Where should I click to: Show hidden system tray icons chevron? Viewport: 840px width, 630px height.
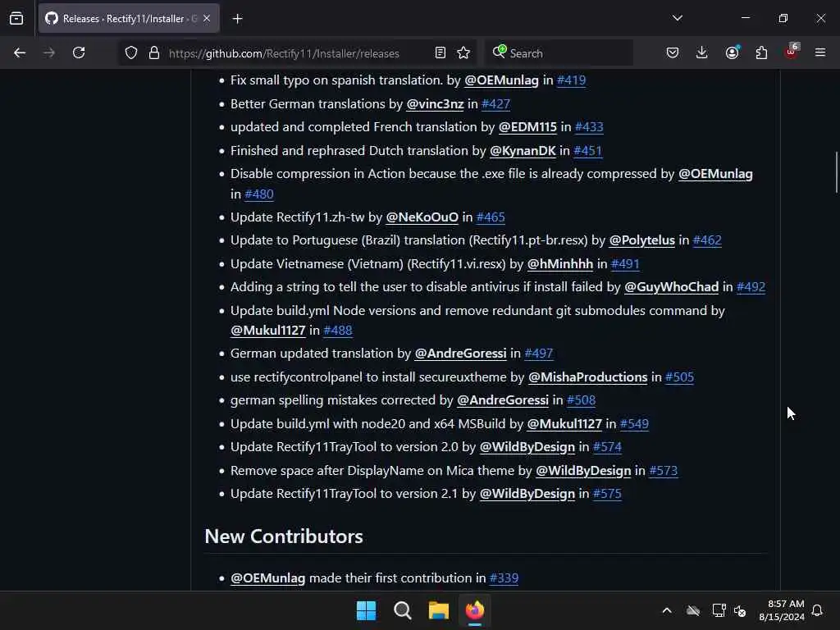click(x=667, y=610)
